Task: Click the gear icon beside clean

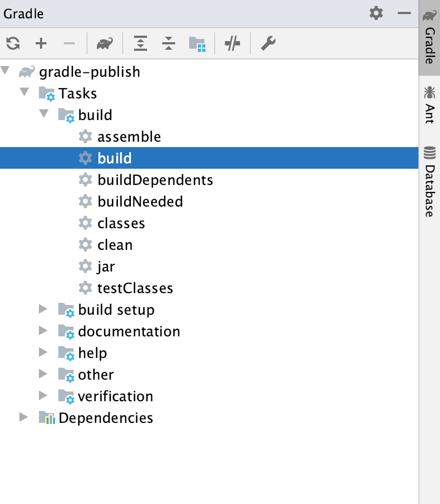Action: (85, 244)
